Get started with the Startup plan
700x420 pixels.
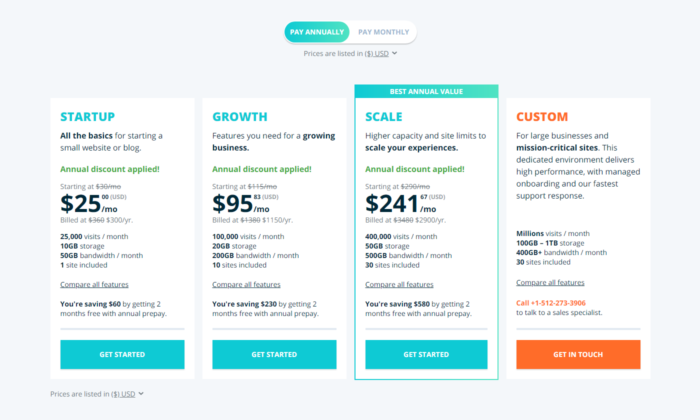122,354
